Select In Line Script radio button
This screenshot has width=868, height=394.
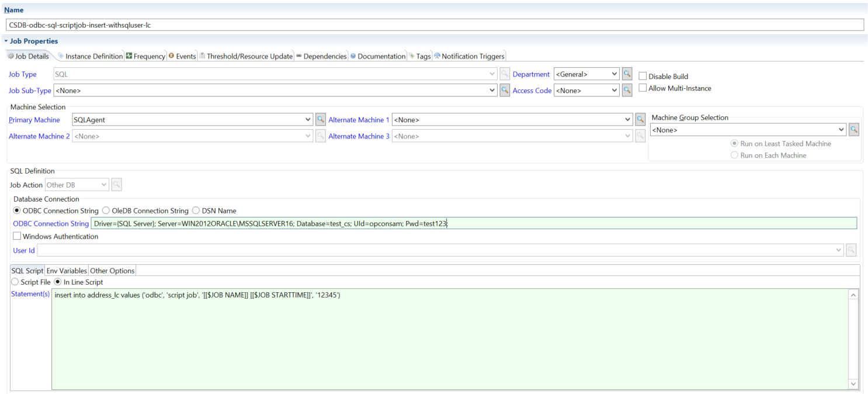tap(58, 282)
